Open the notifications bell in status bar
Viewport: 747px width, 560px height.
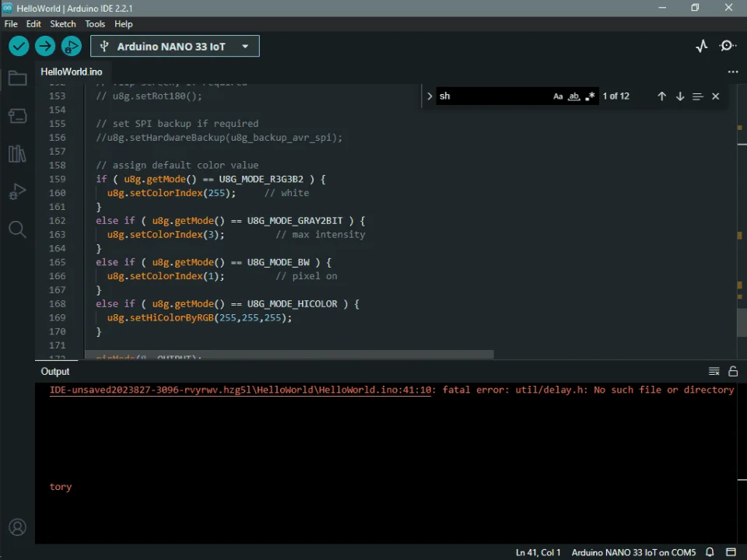[x=710, y=552]
